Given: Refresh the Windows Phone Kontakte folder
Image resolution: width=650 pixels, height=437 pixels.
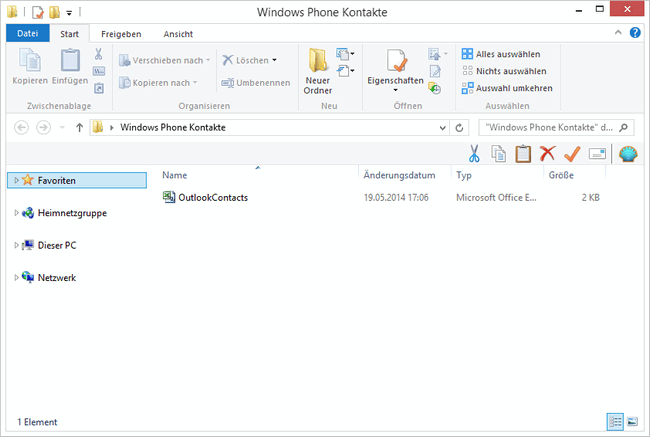Looking at the screenshot, I should (459, 128).
